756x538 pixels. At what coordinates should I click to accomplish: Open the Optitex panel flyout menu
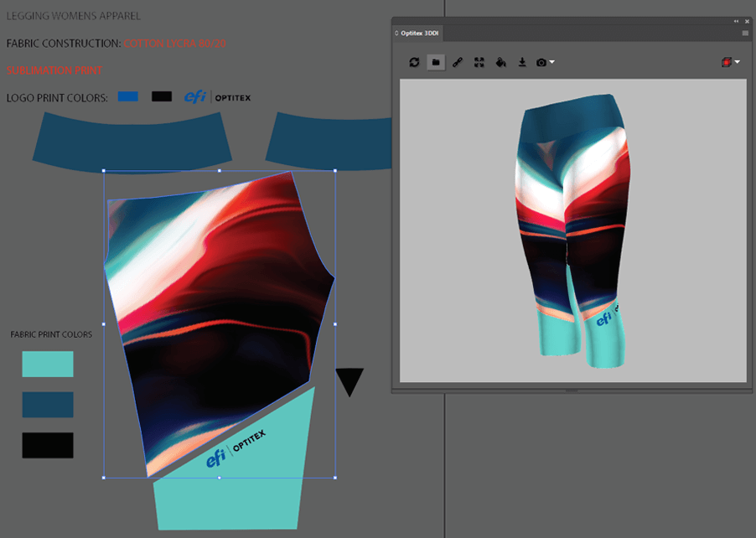[745, 33]
